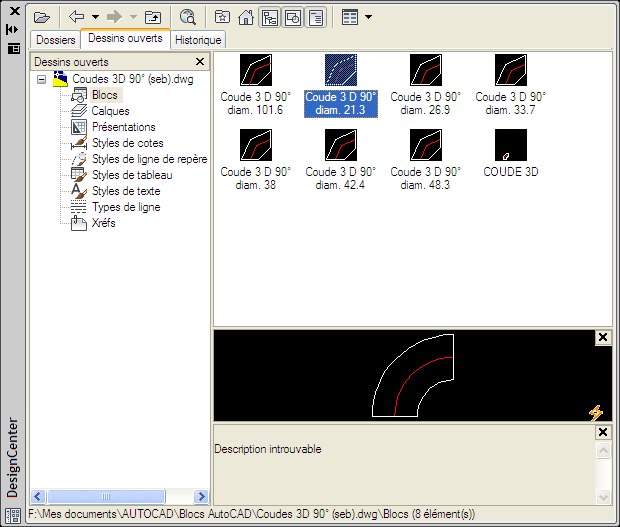Click the auto-hide icon on palette bar

tap(13, 30)
